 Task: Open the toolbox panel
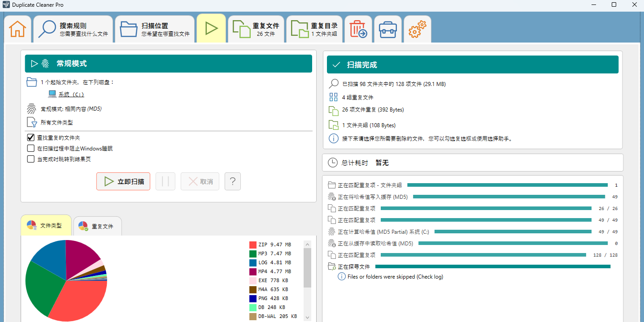pos(387,28)
